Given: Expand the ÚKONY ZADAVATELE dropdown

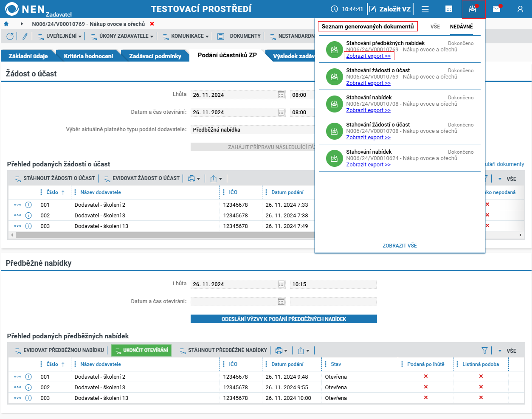Looking at the screenshot, I should tap(122, 36).
